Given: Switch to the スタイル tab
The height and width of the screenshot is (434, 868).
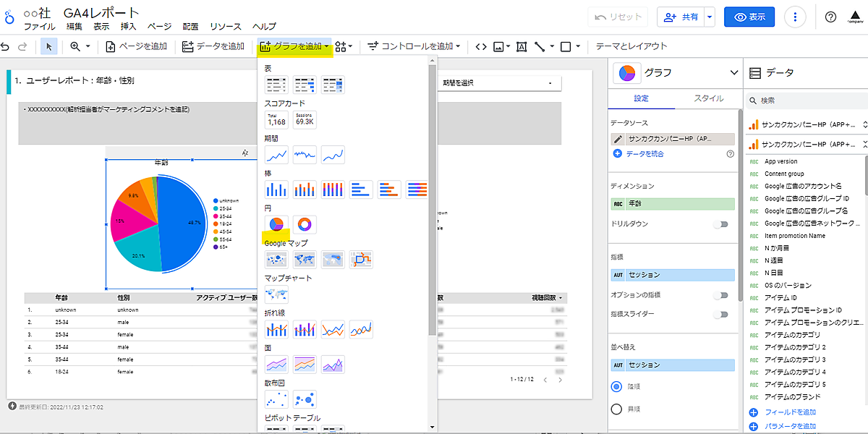Looking at the screenshot, I should 707,98.
